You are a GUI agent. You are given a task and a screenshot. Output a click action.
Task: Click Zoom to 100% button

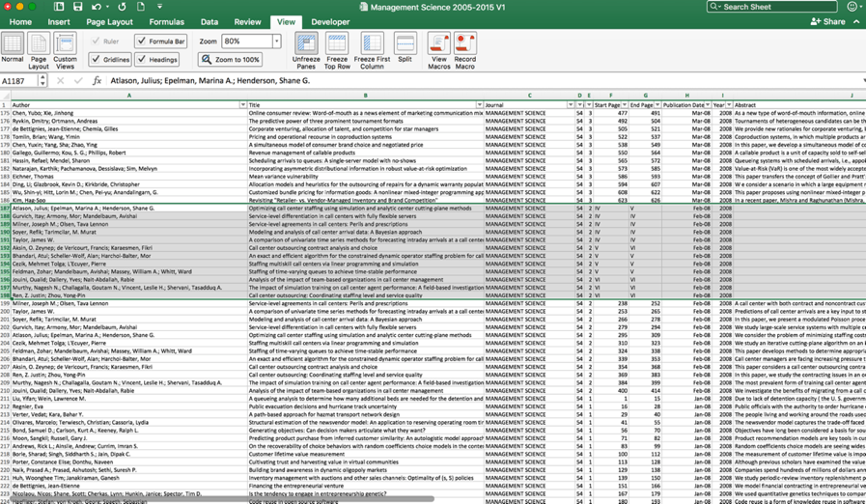coord(230,59)
